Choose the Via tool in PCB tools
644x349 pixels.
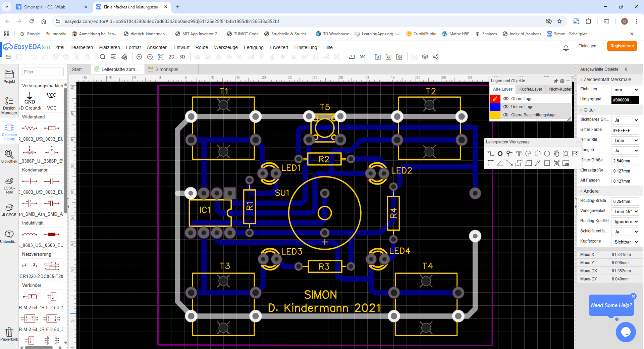coord(500,154)
